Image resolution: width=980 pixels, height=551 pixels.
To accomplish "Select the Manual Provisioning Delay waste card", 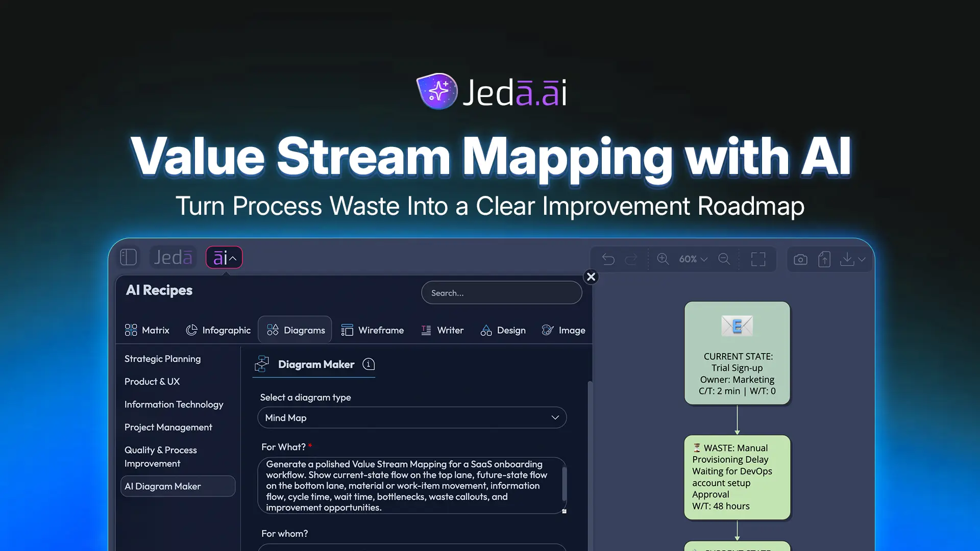I will click(737, 478).
